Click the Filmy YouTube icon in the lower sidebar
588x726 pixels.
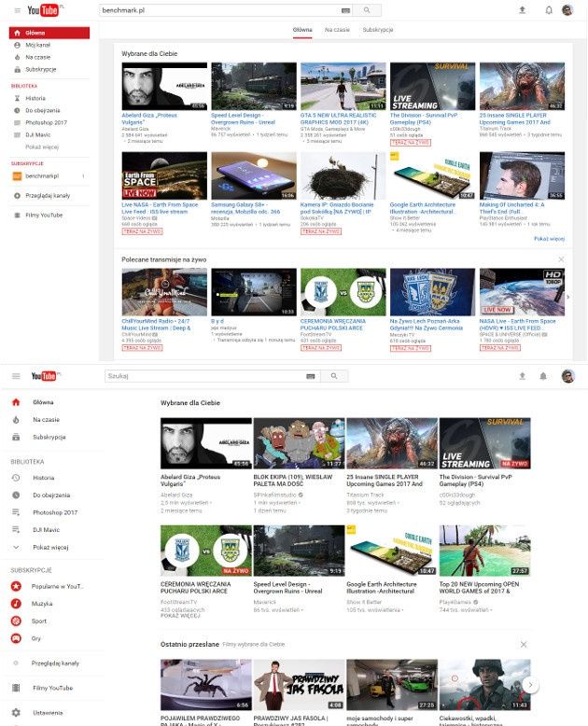[16, 688]
